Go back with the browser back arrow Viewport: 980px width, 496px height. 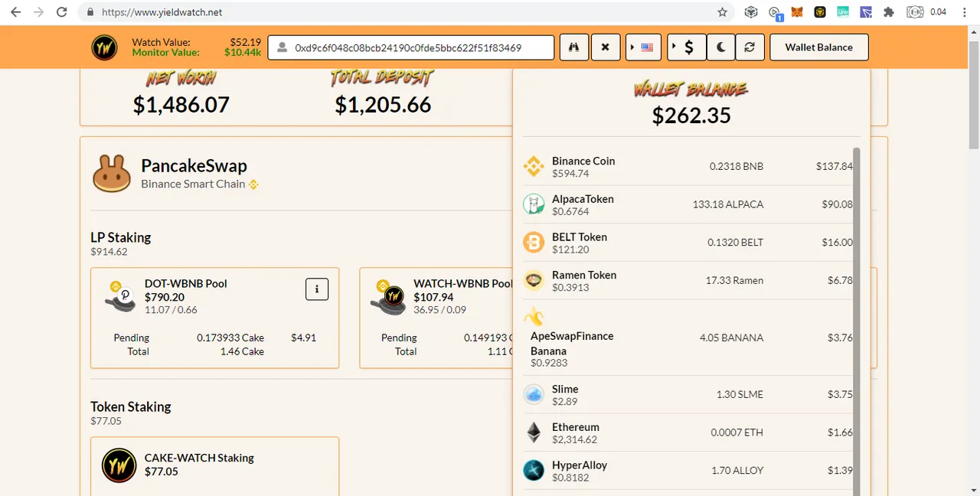click(15, 12)
